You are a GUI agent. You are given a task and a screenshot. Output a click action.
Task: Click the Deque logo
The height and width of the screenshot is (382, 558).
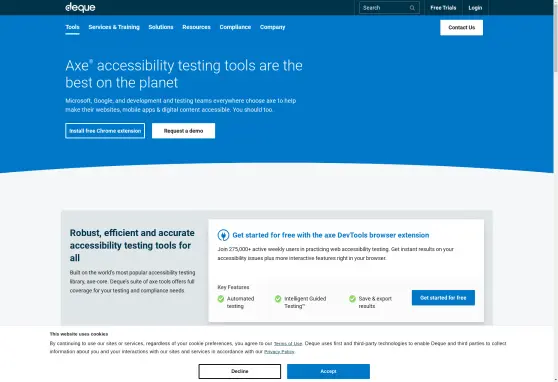click(x=80, y=7)
